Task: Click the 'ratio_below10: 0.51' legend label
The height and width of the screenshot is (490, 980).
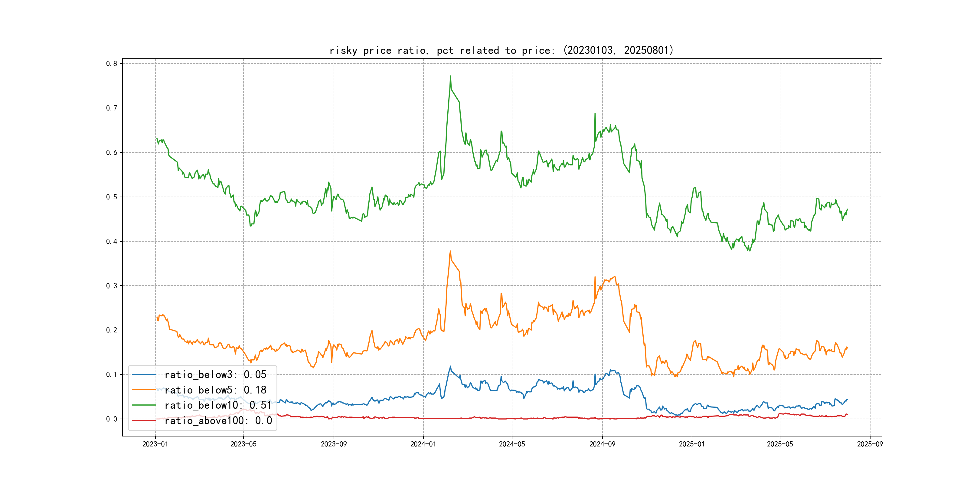Action: pyautogui.click(x=218, y=405)
